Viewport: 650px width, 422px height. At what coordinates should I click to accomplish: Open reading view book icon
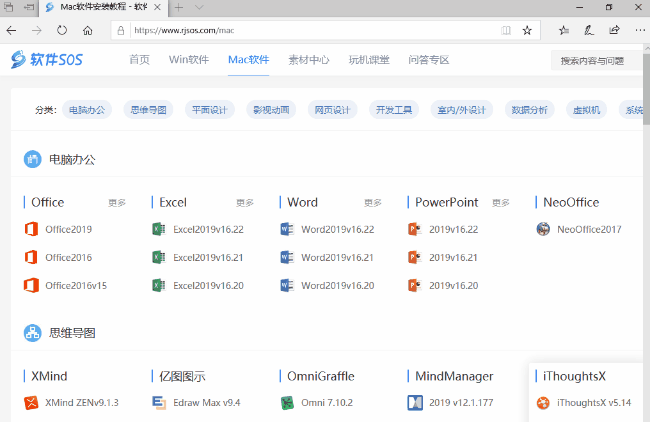(506, 30)
